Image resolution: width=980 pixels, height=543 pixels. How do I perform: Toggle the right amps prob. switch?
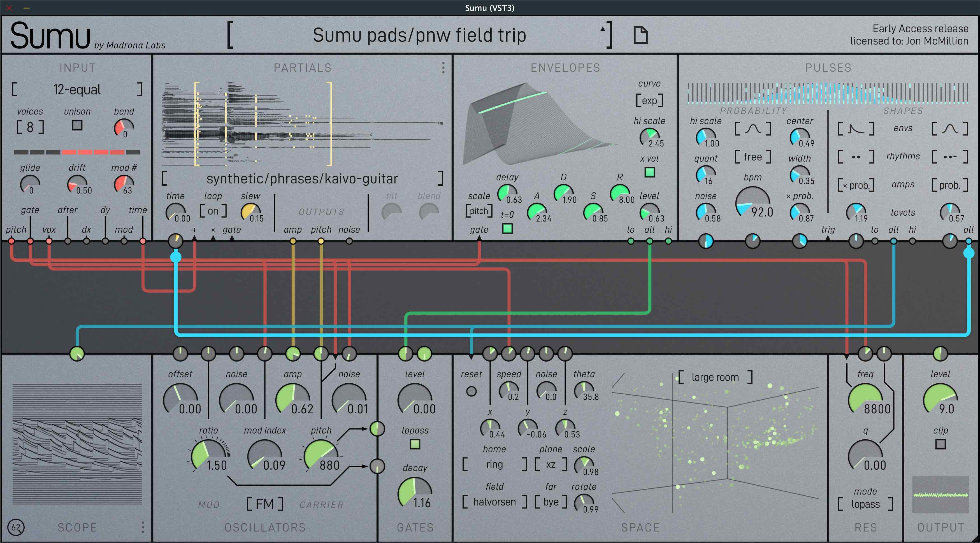click(x=949, y=185)
